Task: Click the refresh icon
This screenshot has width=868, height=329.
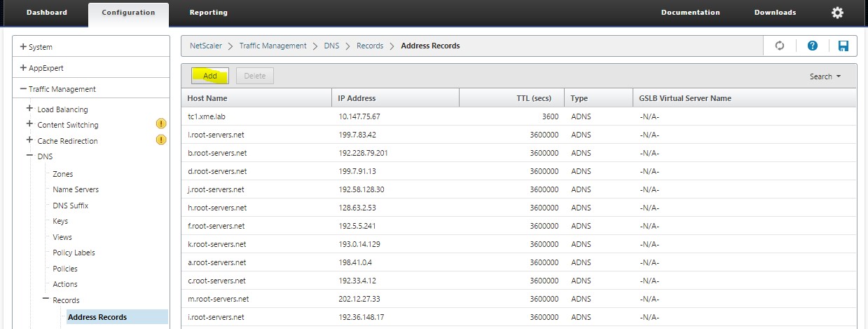Action: coord(780,46)
